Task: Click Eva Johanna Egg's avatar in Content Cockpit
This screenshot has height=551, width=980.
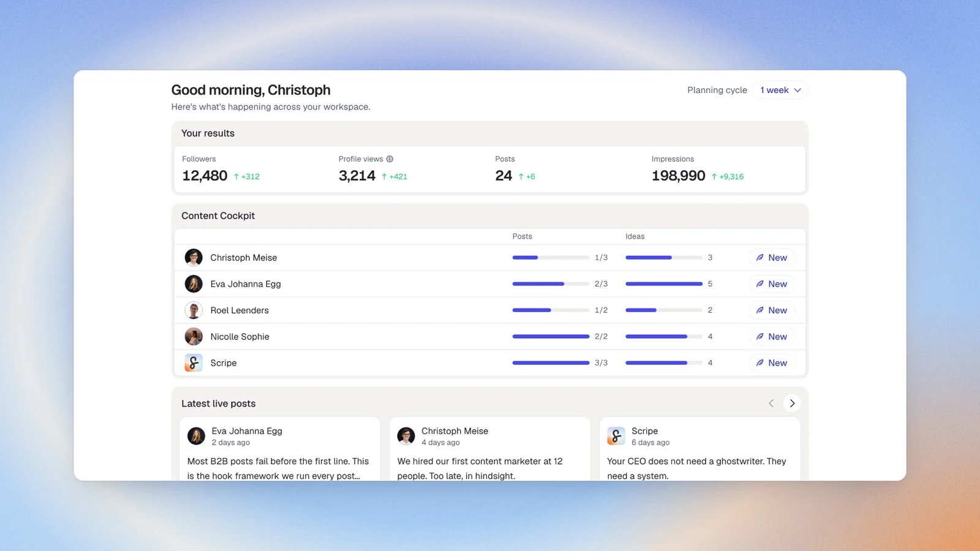Action: [x=194, y=284]
